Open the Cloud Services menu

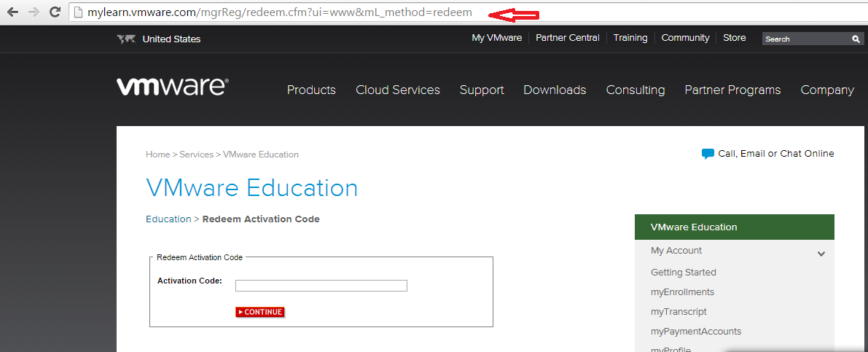[398, 90]
